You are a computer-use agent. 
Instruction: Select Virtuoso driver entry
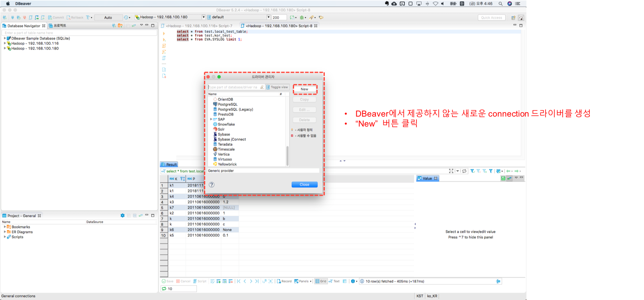[225, 160]
